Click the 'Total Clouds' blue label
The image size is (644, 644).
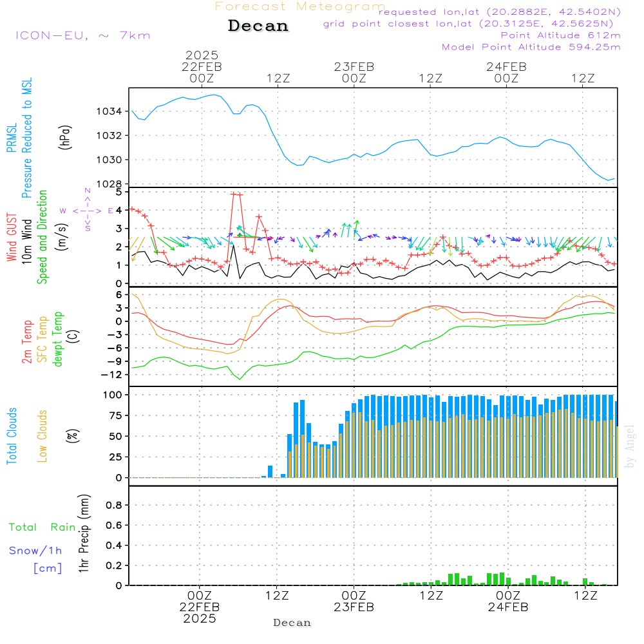coord(12,436)
